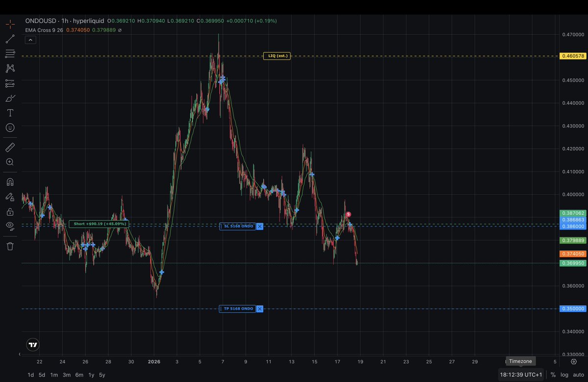The height and width of the screenshot is (382, 588).
Task: Click the ONDOUSD symbol title
Action: click(42, 21)
